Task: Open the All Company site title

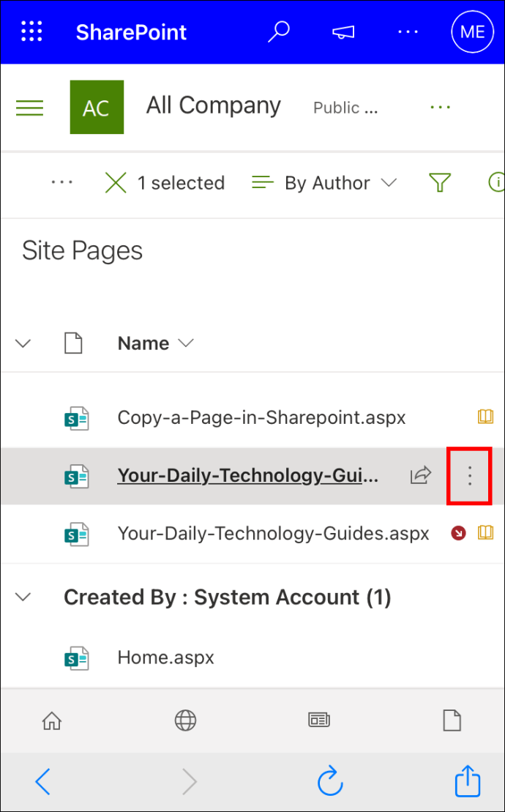Action: 213,105
